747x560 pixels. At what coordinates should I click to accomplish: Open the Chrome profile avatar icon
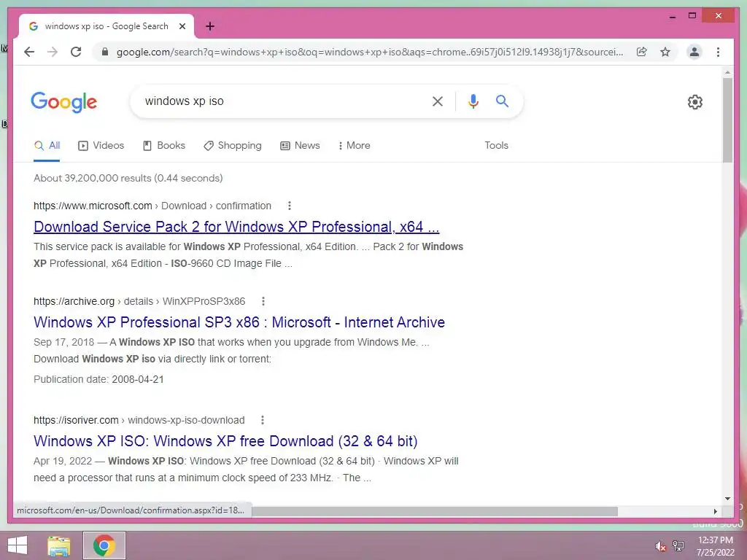coord(694,52)
